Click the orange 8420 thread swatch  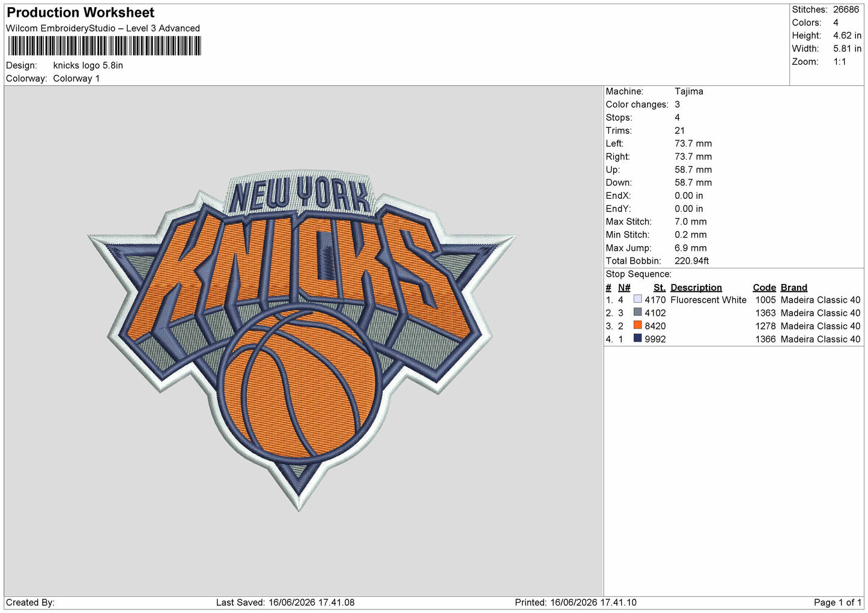(637, 325)
